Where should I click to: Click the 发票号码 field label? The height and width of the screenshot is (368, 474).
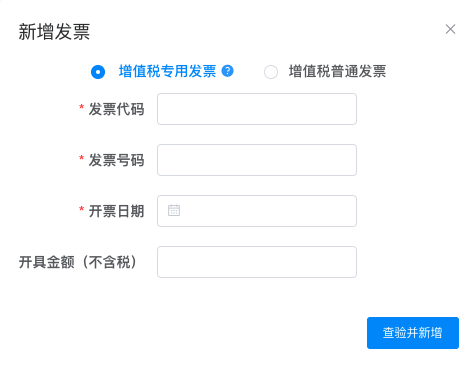[116, 160]
